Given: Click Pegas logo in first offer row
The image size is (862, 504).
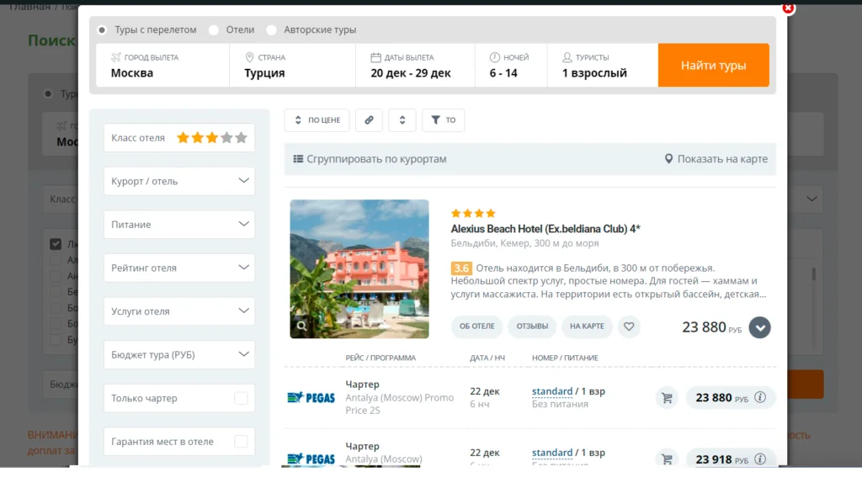Looking at the screenshot, I should tap(311, 397).
